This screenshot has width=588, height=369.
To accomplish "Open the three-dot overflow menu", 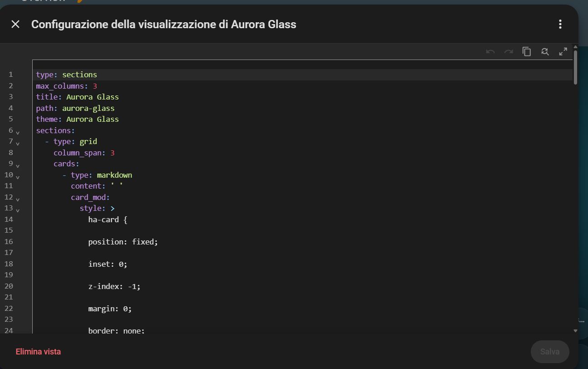I will [x=560, y=24].
